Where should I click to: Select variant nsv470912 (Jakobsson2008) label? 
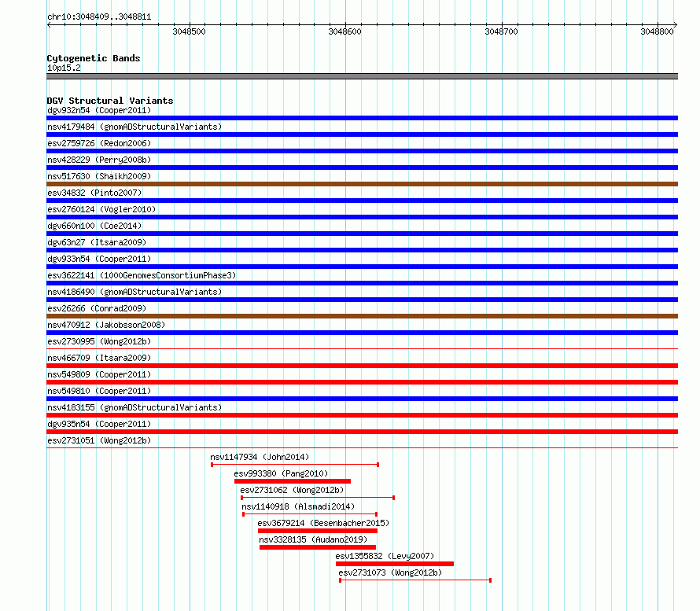(x=106, y=325)
